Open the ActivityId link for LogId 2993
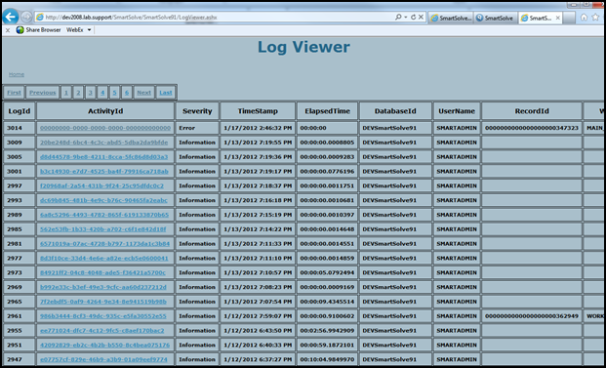 click(x=104, y=200)
